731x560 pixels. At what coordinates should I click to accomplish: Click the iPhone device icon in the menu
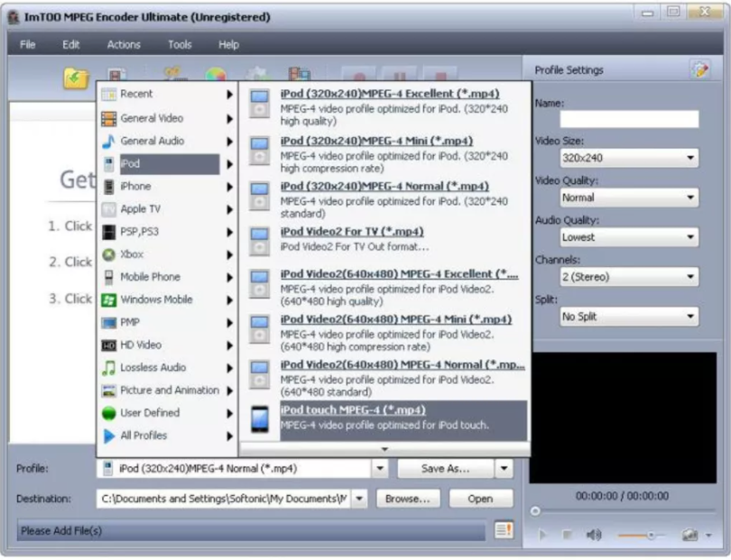(108, 187)
